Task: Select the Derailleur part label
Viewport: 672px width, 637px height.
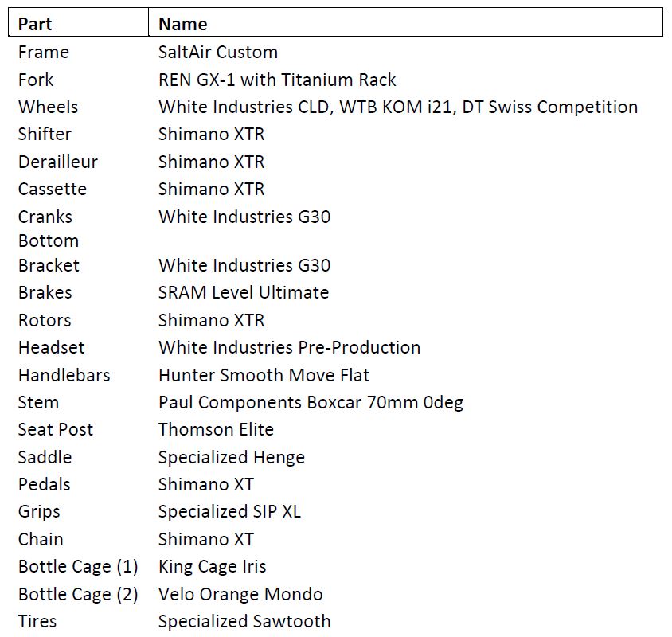Action: (x=58, y=162)
